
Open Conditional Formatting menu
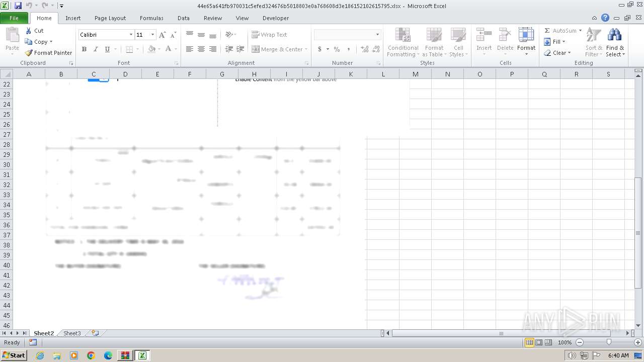(x=403, y=42)
